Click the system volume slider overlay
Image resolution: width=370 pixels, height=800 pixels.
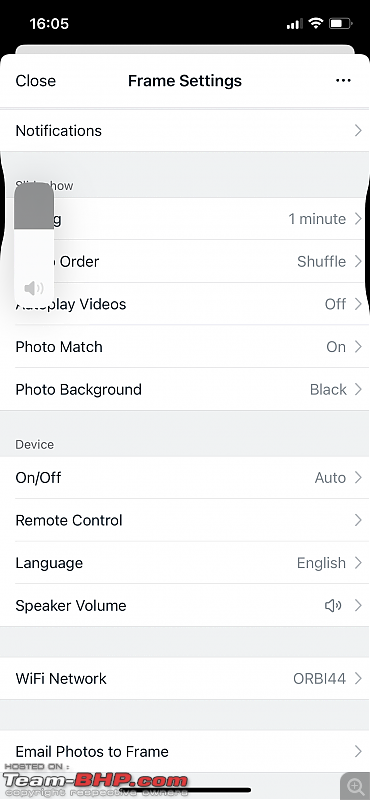34,245
